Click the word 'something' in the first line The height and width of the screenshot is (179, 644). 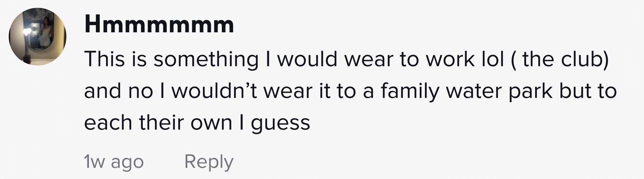205,60
